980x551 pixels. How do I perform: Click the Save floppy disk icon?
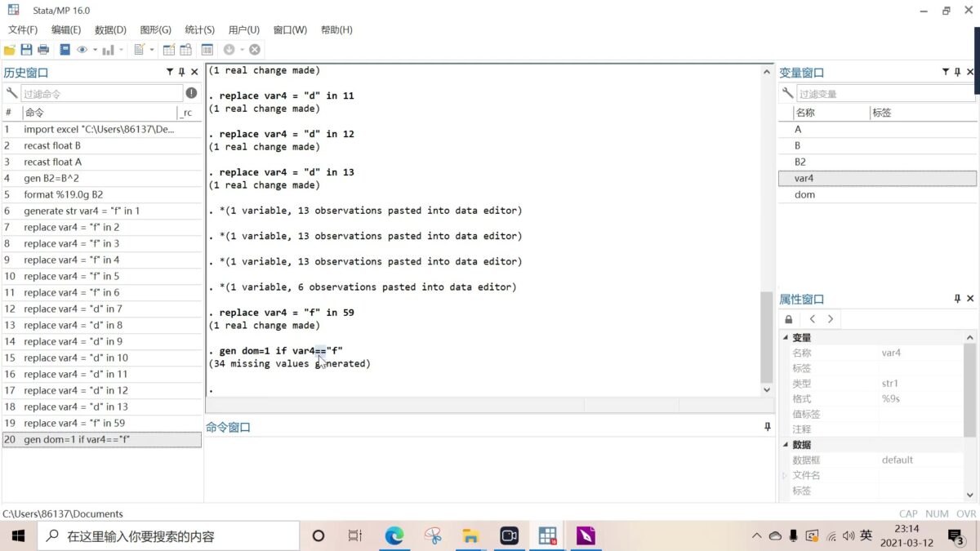pos(26,50)
